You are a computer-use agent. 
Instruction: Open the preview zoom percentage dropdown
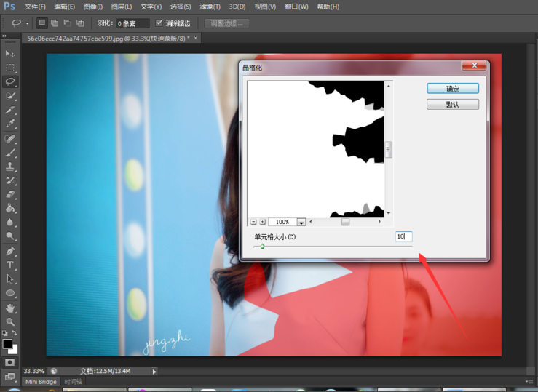[301, 222]
